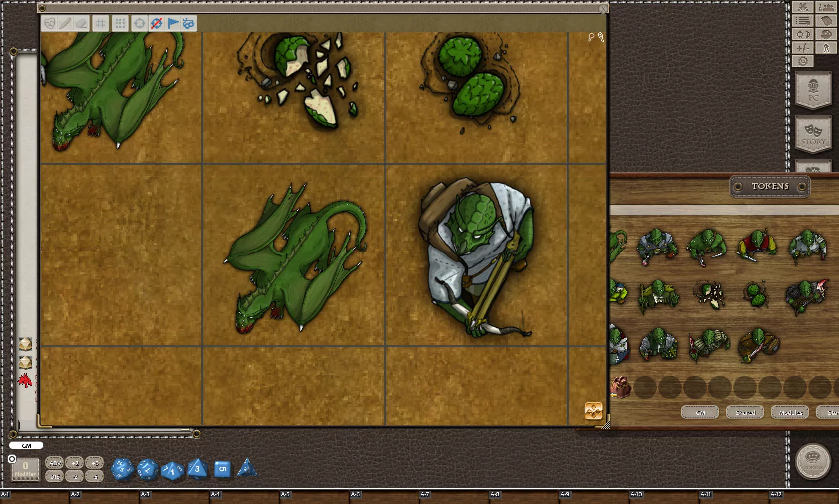839x504 pixels.
Task: Toggle the ADV advantage button
Action: [55, 463]
